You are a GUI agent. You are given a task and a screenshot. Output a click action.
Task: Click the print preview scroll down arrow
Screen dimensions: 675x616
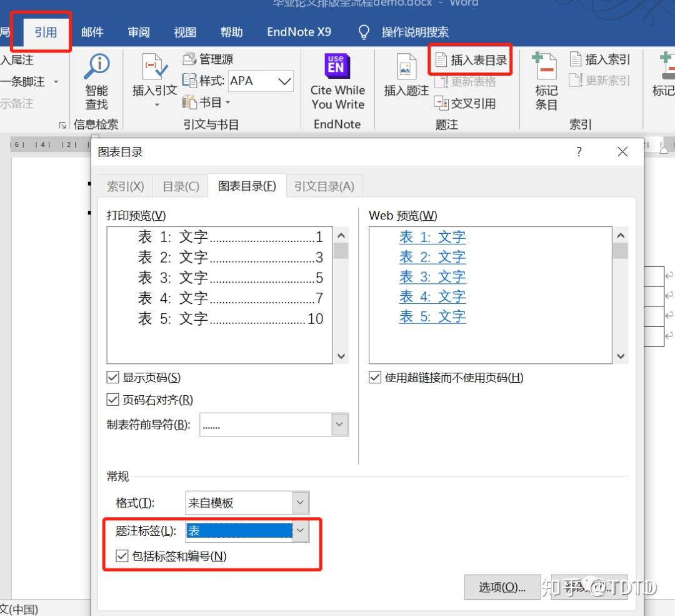coord(341,356)
